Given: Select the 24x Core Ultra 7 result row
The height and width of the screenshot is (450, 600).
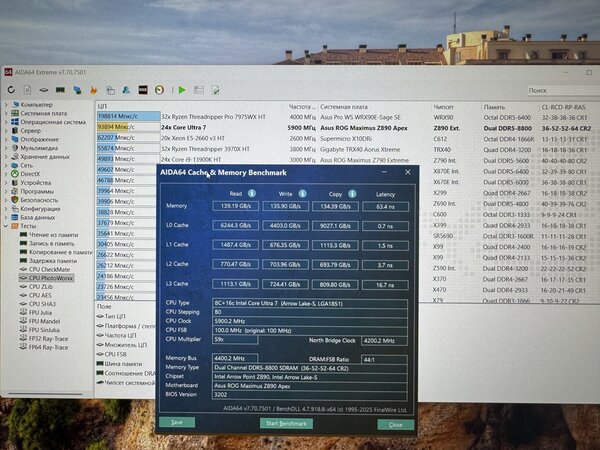Looking at the screenshot, I should coord(344,127).
